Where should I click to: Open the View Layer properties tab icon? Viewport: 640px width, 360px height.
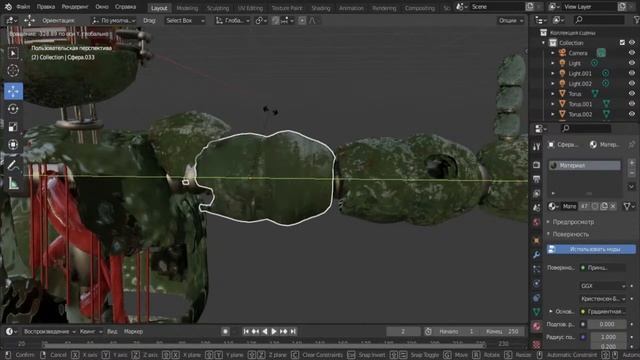[x=537, y=194]
